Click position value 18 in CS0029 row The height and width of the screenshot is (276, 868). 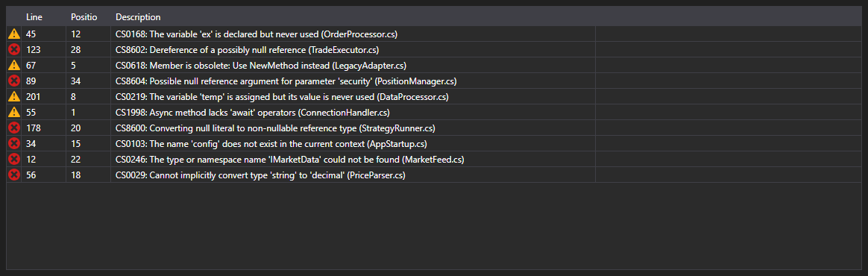pyautogui.click(x=89, y=175)
